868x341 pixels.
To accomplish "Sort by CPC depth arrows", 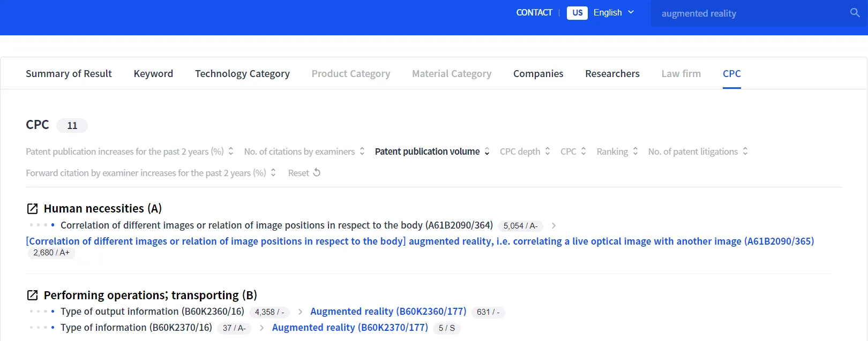I will click(x=547, y=151).
